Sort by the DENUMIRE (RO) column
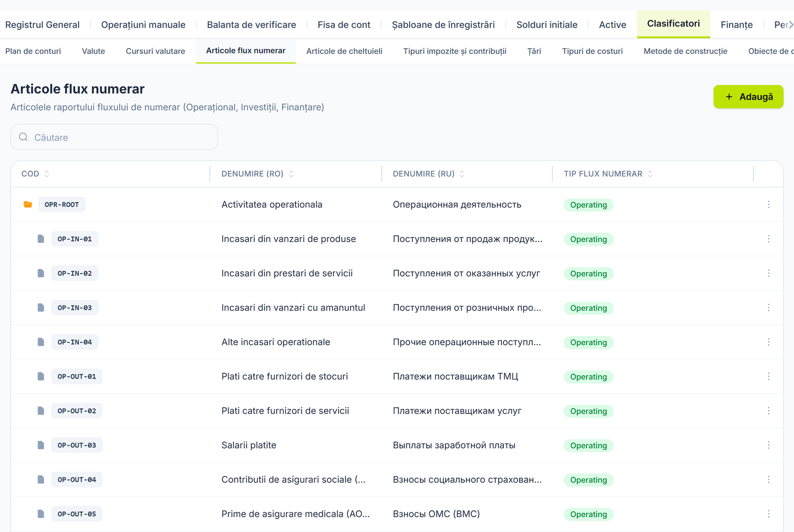This screenshot has height=532, width=794. (x=258, y=174)
